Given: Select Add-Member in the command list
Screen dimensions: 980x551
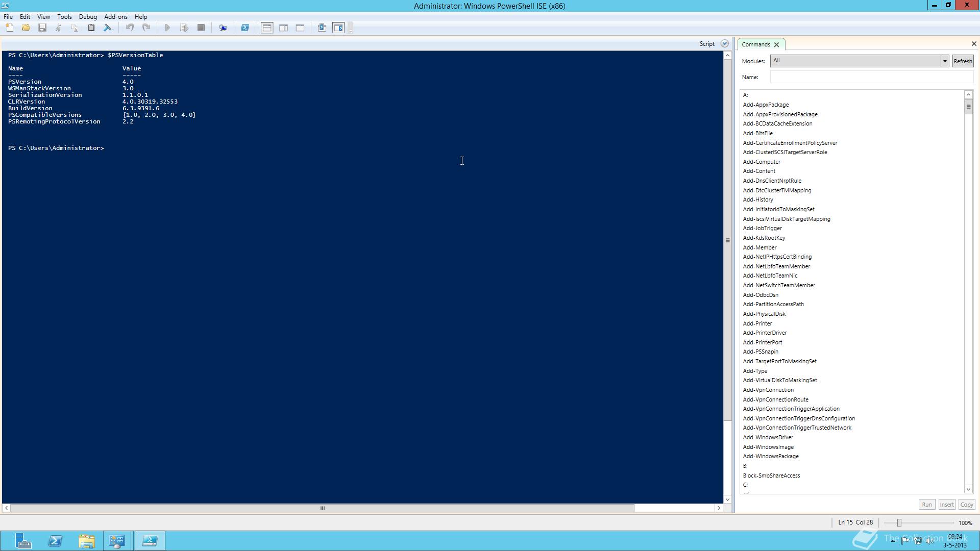Looking at the screenshot, I should [759, 247].
